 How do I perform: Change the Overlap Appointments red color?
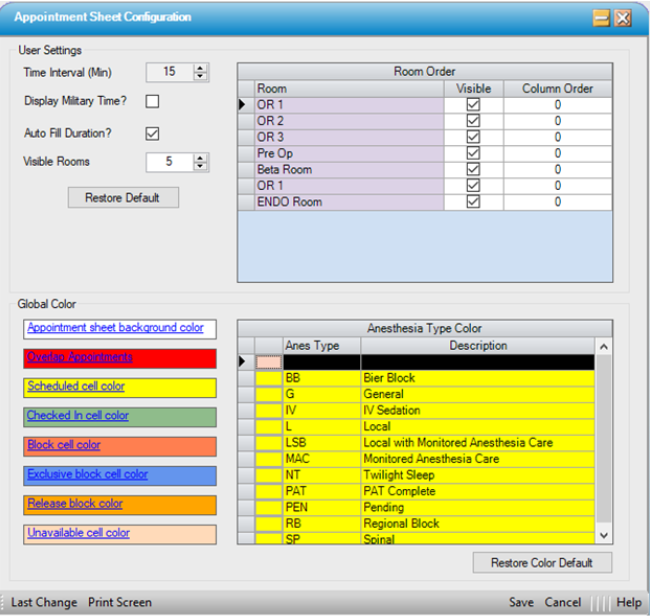click(x=80, y=357)
